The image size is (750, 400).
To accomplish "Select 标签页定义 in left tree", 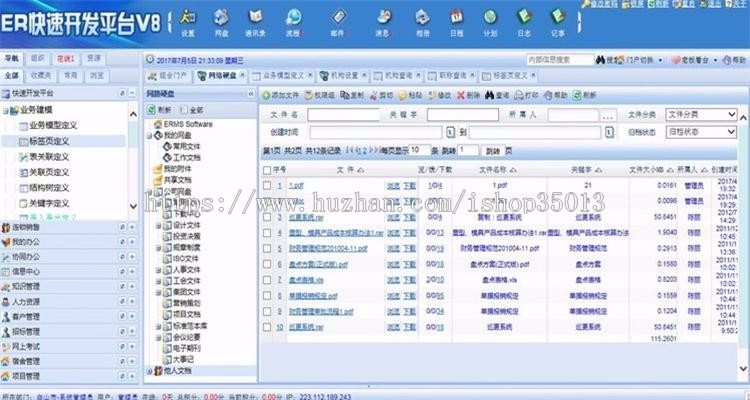I will click(x=49, y=142).
